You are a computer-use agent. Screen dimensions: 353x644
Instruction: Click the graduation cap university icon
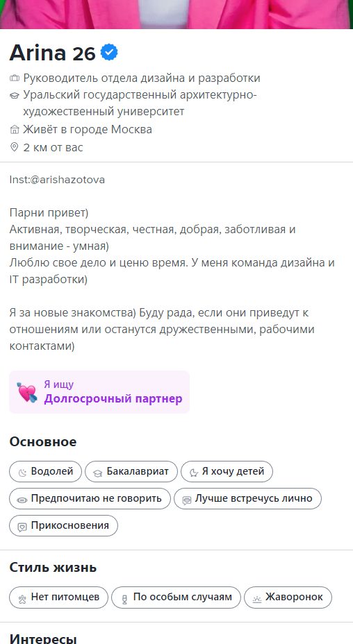coord(15,96)
